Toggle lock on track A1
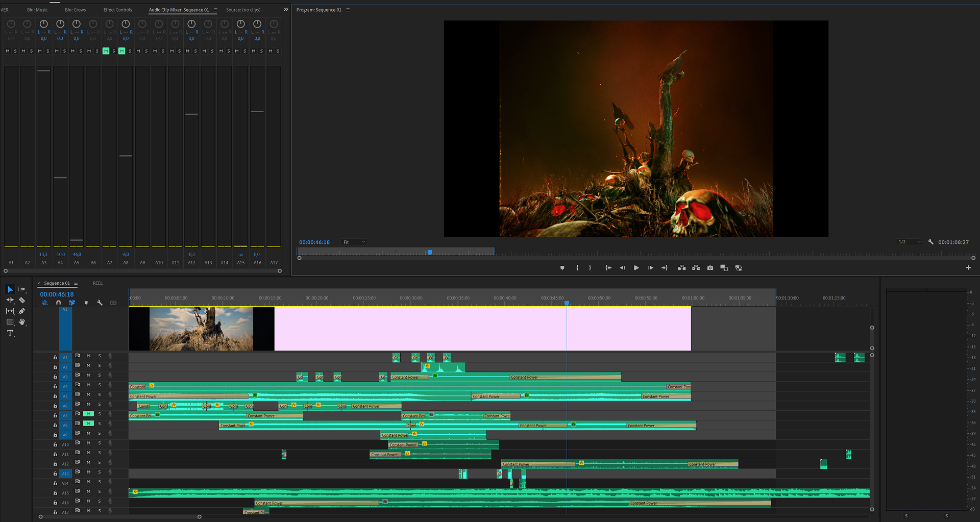The image size is (980, 522). point(55,358)
